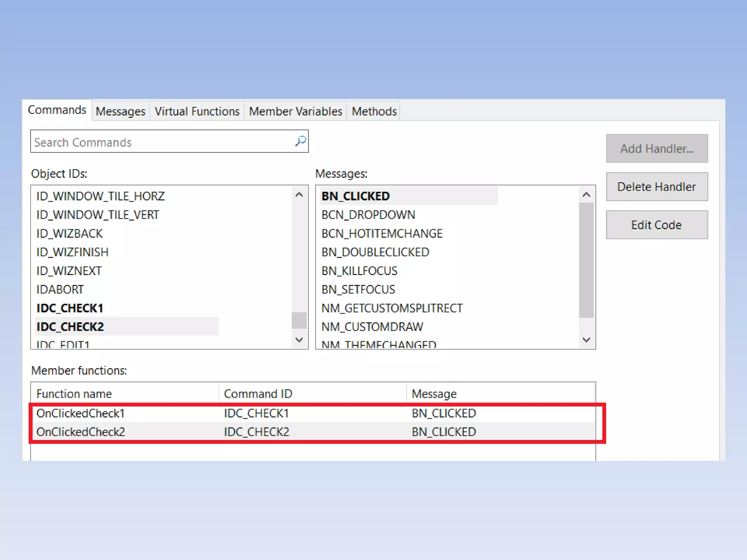This screenshot has height=560, width=747.
Task: Click the Add Handler button
Action: 657,149
